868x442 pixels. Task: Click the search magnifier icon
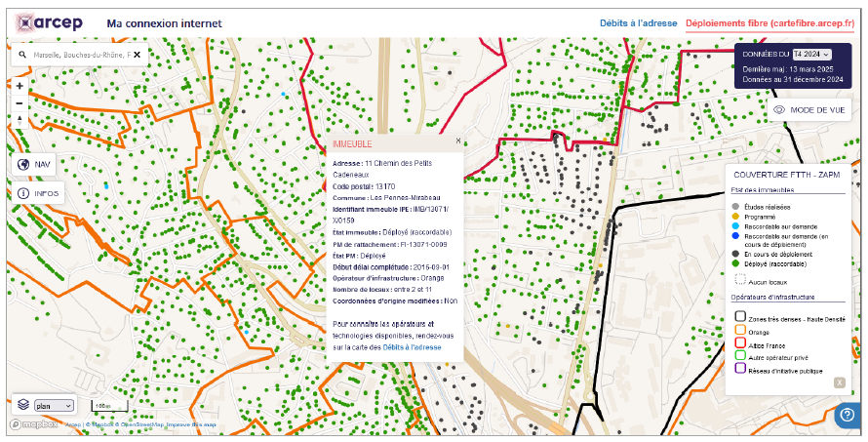point(22,56)
